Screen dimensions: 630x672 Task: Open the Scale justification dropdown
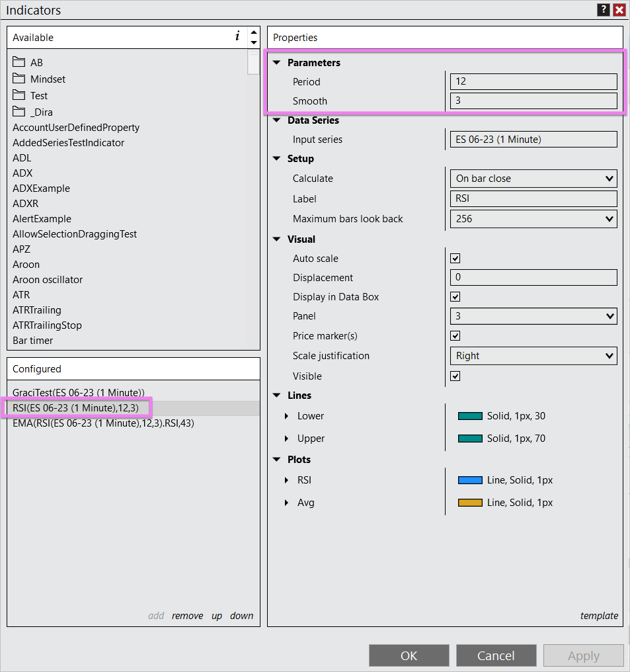[533, 356]
